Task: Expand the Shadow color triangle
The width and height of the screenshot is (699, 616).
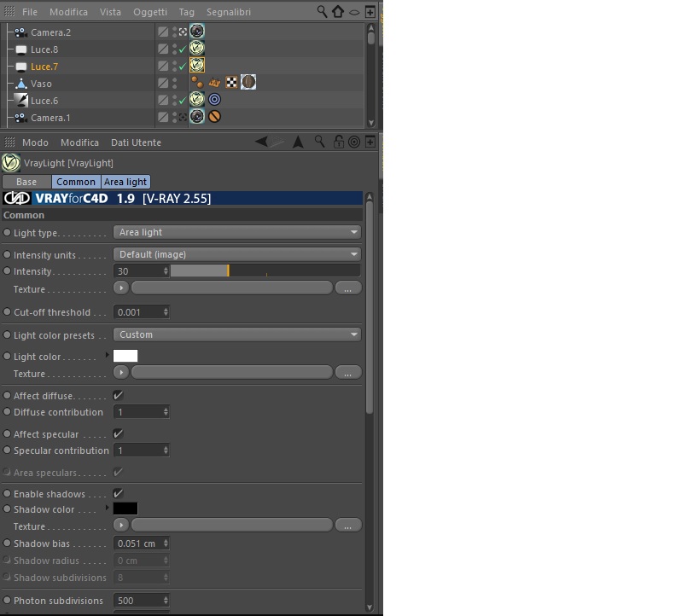Action: coord(107,508)
